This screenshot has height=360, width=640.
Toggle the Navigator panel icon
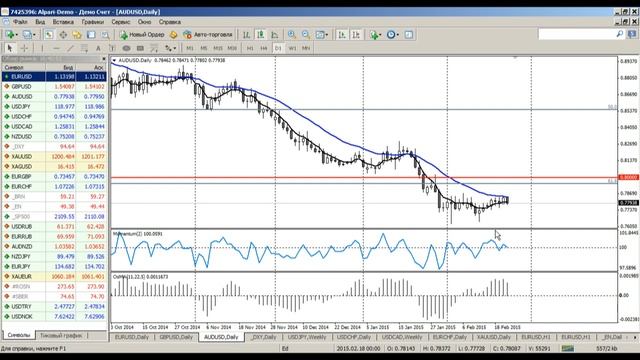[x=77, y=35]
